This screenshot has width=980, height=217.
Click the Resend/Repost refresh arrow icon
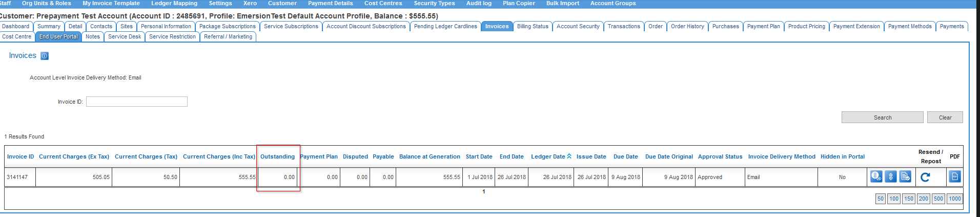coord(925,177)
